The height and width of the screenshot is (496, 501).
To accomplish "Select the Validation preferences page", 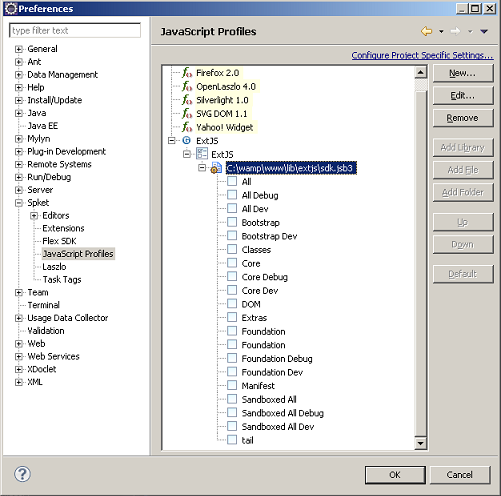I will (x=46, y=331).
